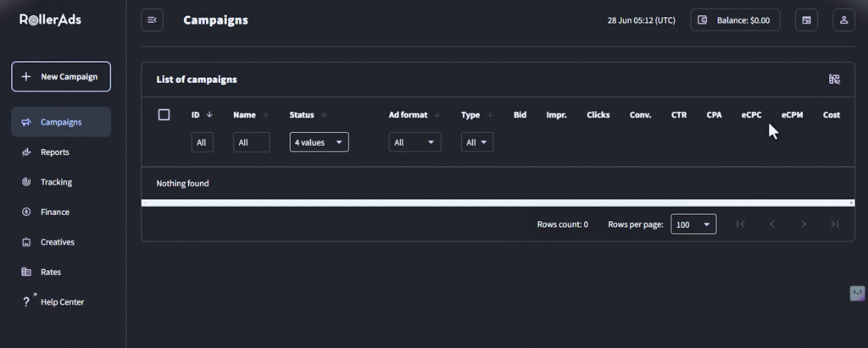Navigate to the Finance section
Screen dimensions: 868x348
(x=55, y=213)
